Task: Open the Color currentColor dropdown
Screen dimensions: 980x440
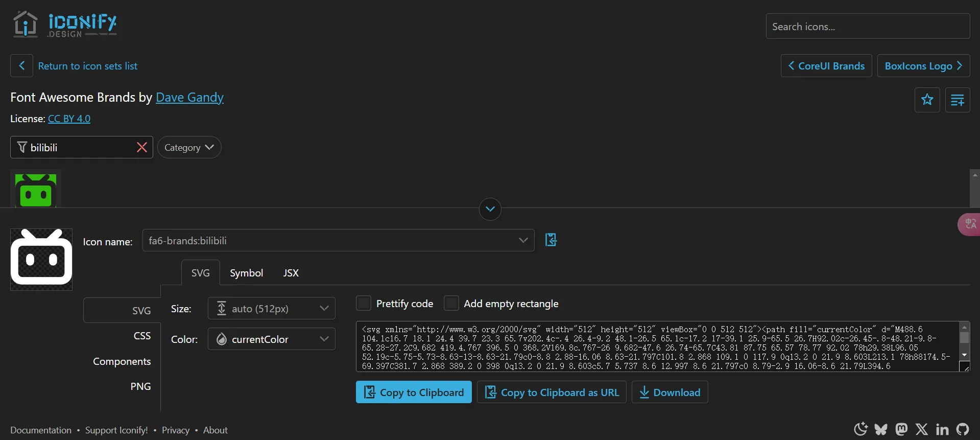Action: 272,339
